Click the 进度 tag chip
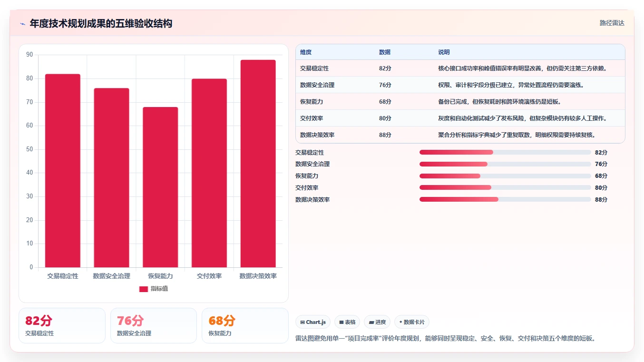 tap(377, 322)
